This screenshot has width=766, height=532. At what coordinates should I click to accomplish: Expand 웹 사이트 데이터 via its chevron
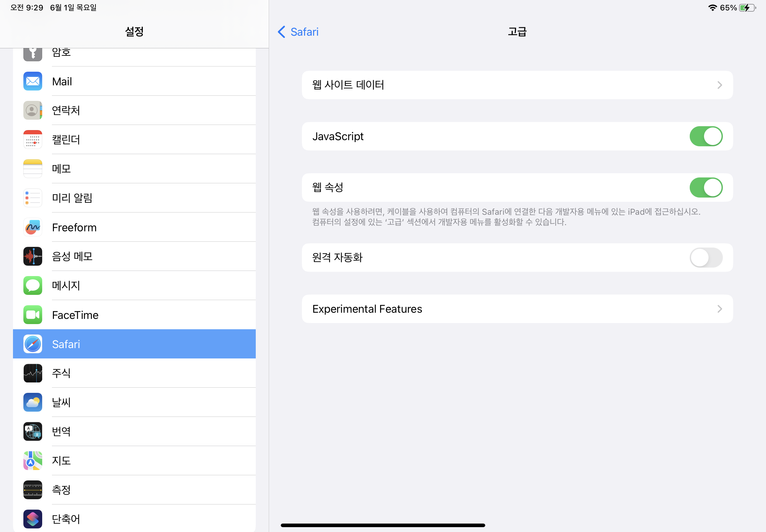pos(719,85)
